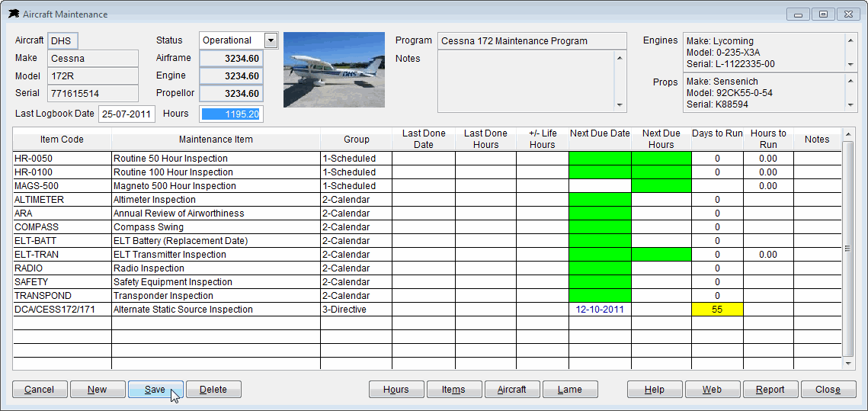Click the table scrollbar down arrow

(x=847, y=364)
